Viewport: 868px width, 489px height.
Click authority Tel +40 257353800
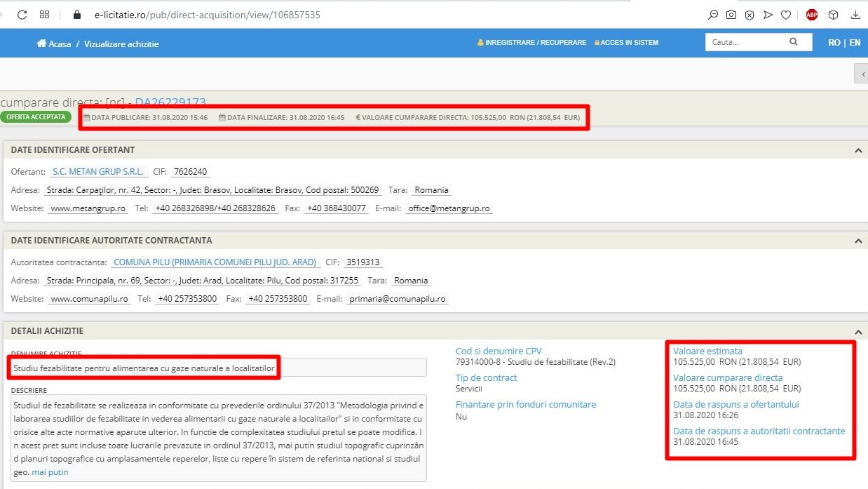tap(187, 299)
